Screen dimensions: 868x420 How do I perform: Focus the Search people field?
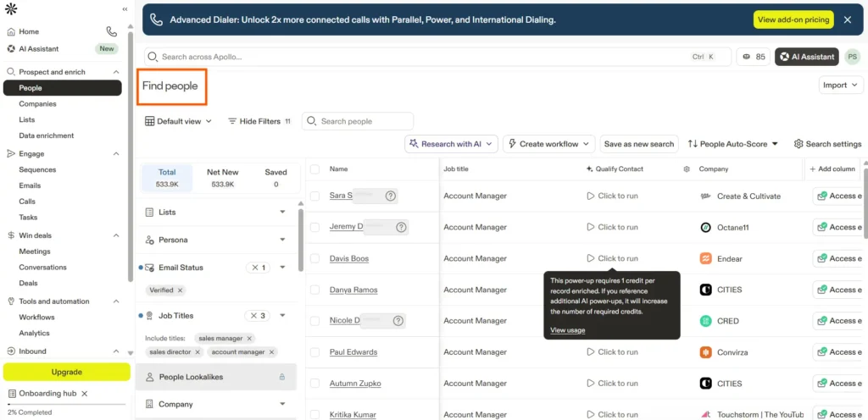pyautogui.click(x=358, y=121)
